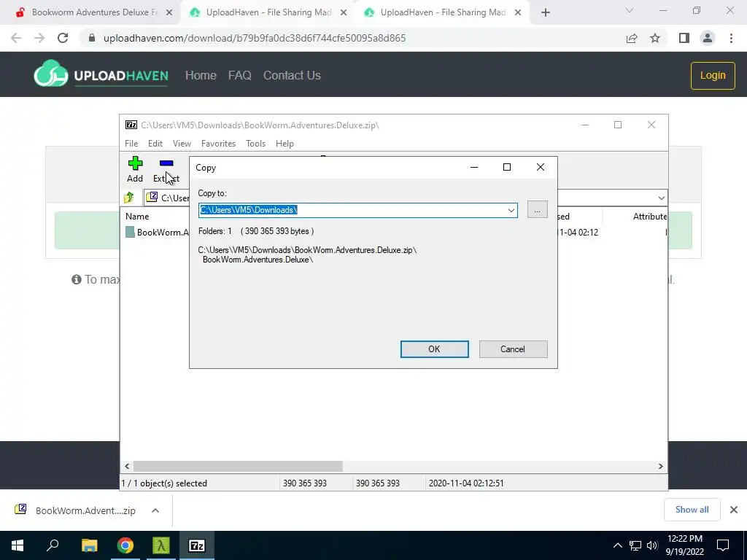This screenshot has width=747, height=560.
Task: Open volume control in system tray
Action: 652,545
